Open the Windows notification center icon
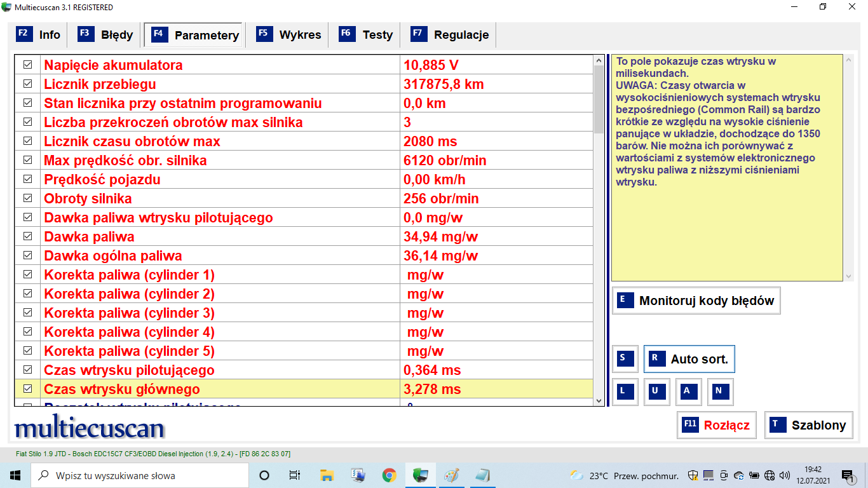868x488 pixels. click(848, 475)
